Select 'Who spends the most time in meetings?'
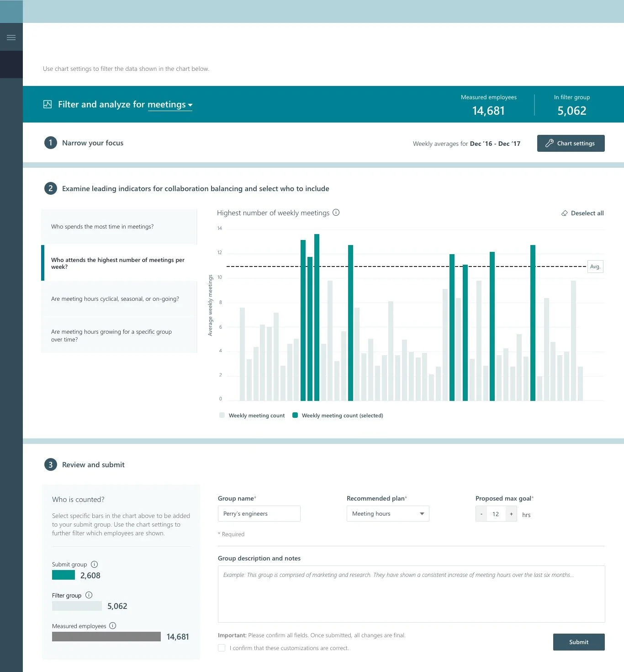The height and width of the screenshot is (672, 624). click(102, 226)
